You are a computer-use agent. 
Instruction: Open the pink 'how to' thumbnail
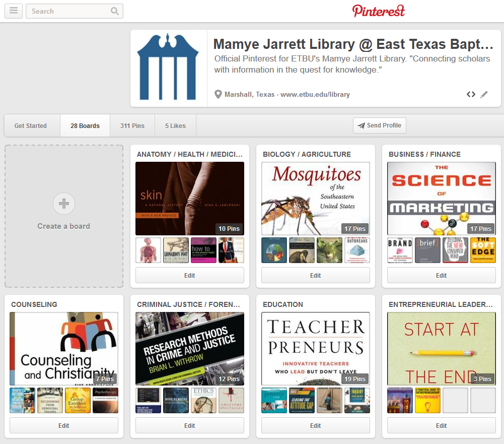203,250
